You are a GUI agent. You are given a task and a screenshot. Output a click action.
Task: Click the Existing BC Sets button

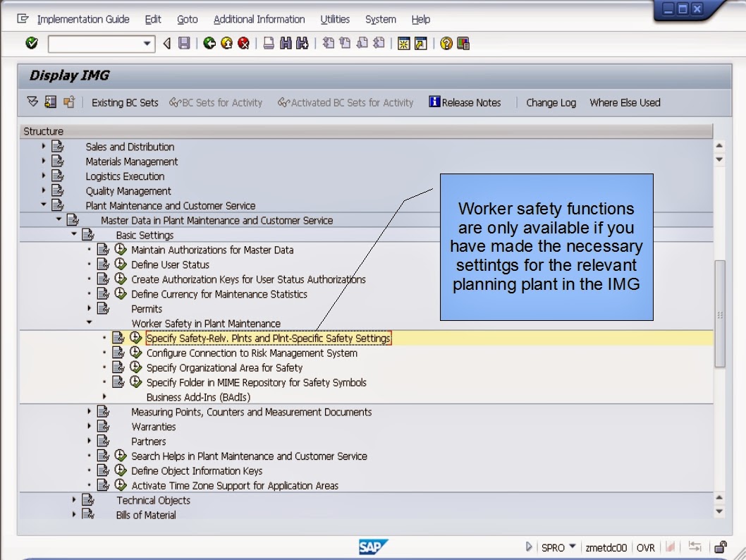point(125,102)
